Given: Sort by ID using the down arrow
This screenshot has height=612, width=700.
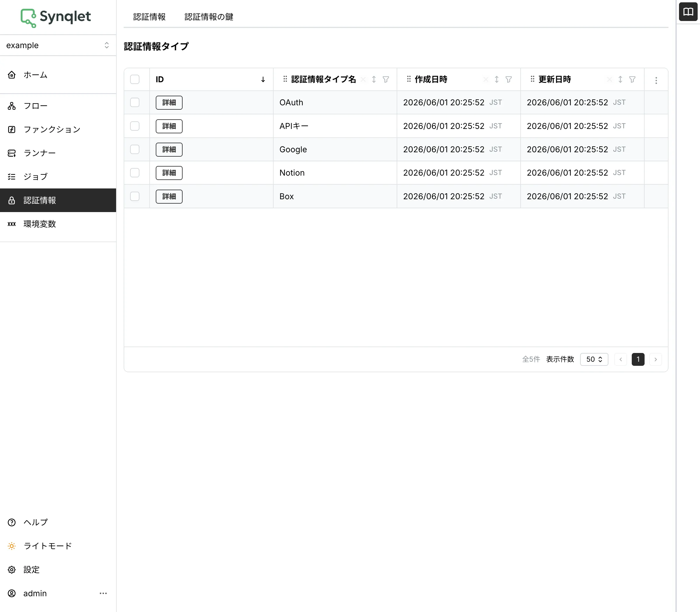Looking at the screenshot, I should click(263, 80).
